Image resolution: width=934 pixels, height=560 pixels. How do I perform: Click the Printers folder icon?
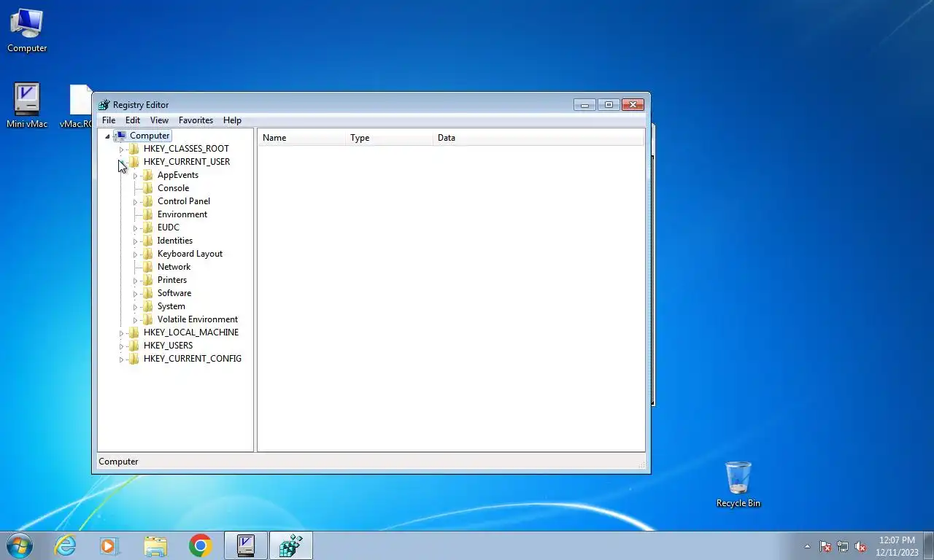[148, 280]
